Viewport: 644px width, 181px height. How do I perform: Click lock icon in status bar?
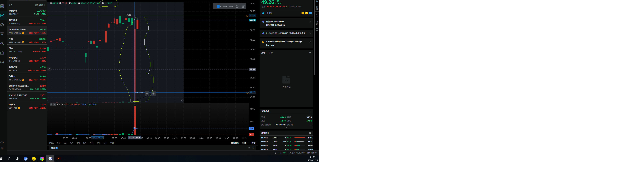tap(280, 153)
